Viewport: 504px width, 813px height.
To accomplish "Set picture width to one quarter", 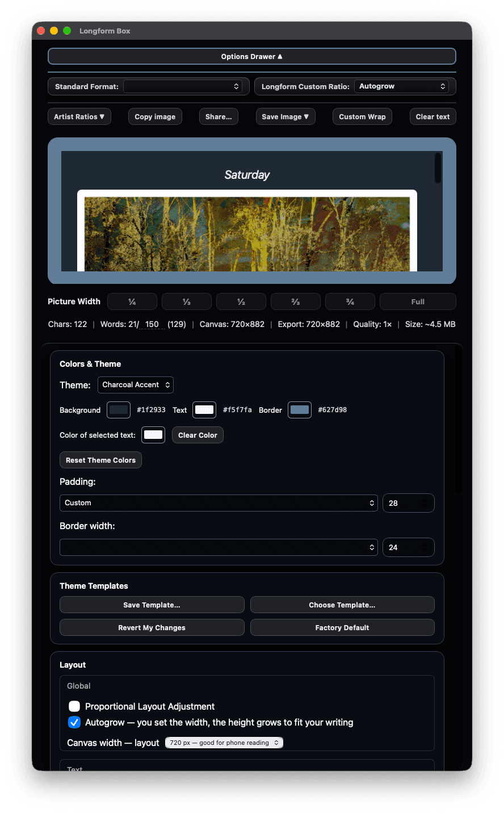I will (132, 301).
